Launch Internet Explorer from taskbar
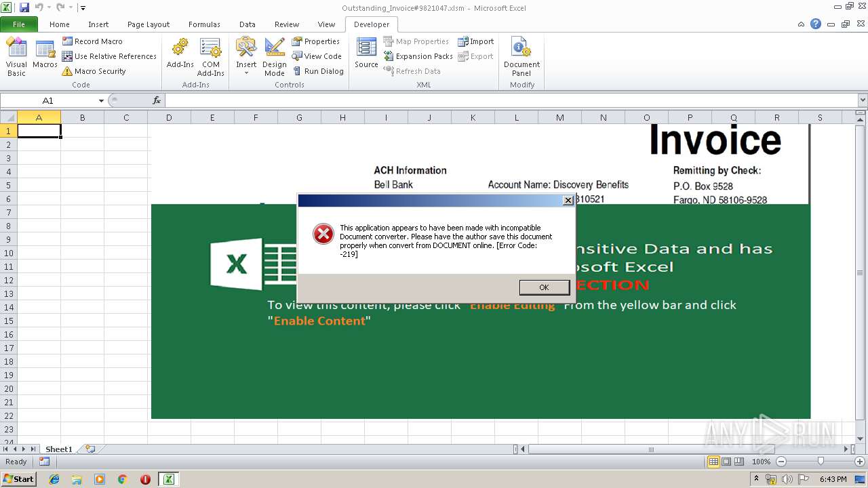This screenshot has height=488, width=868. 54,479
